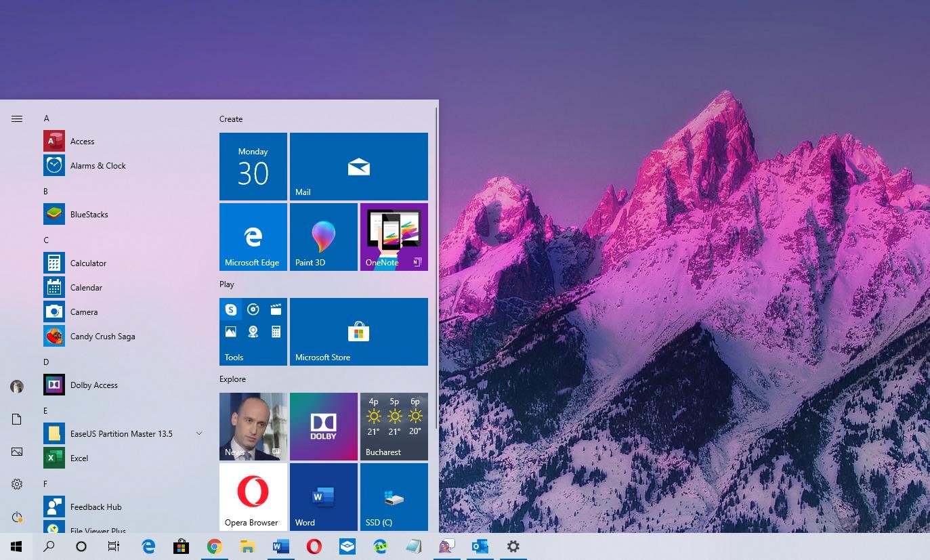This screenshot has height=560, width=930.
Task: Open the Monday 30 Calendar tile
Action: coord(253,166)
